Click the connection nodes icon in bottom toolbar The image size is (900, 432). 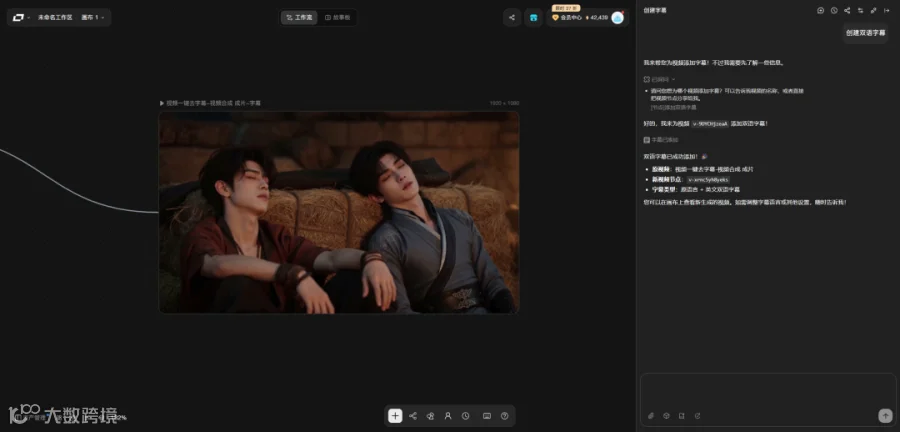click(413, 416)
